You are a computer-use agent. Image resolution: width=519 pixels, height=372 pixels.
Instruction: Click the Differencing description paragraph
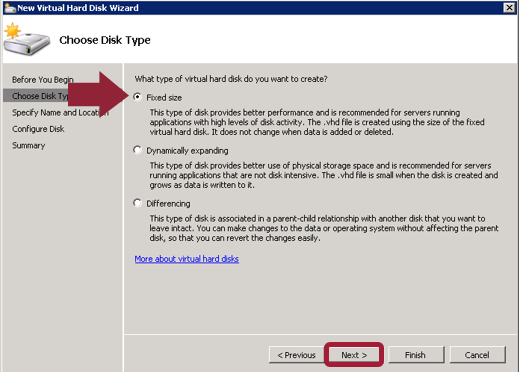324,228
